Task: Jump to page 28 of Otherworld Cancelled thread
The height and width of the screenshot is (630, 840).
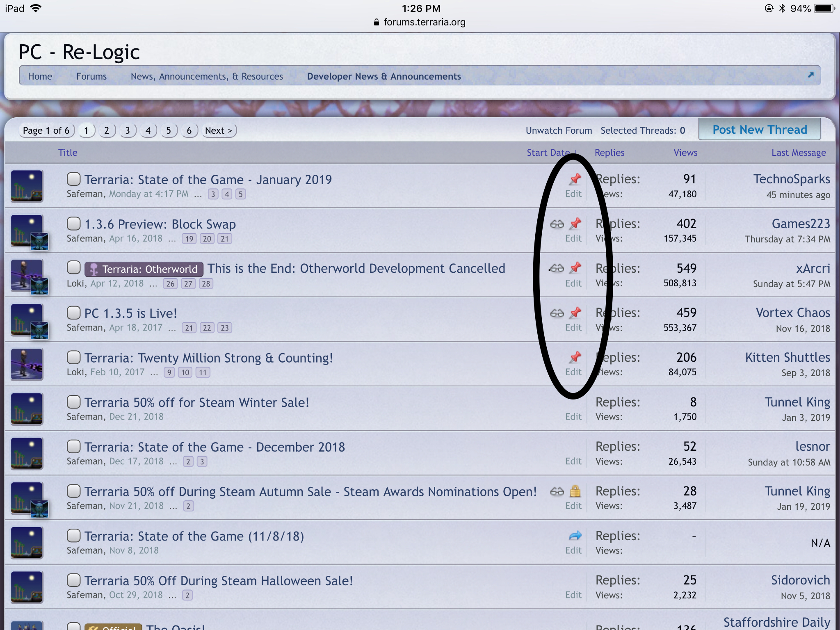Action: (206, 284)
